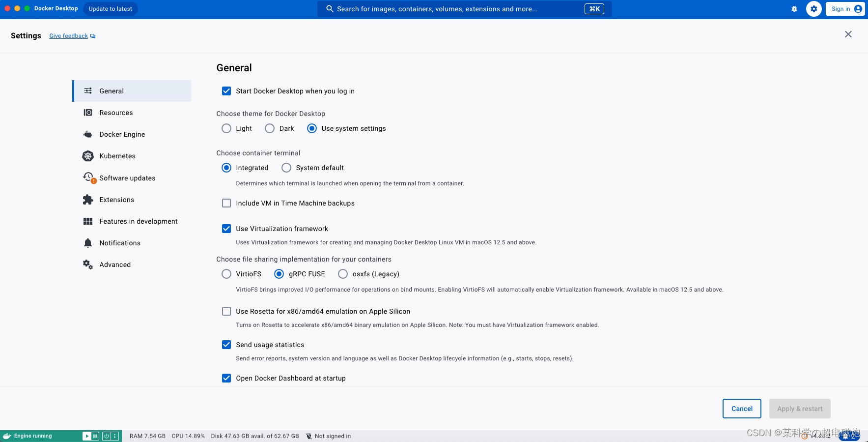This screenshot has height=442, width=868.
Task: Choose VirtioFS file sharing
Action: (x=226, y=274)
